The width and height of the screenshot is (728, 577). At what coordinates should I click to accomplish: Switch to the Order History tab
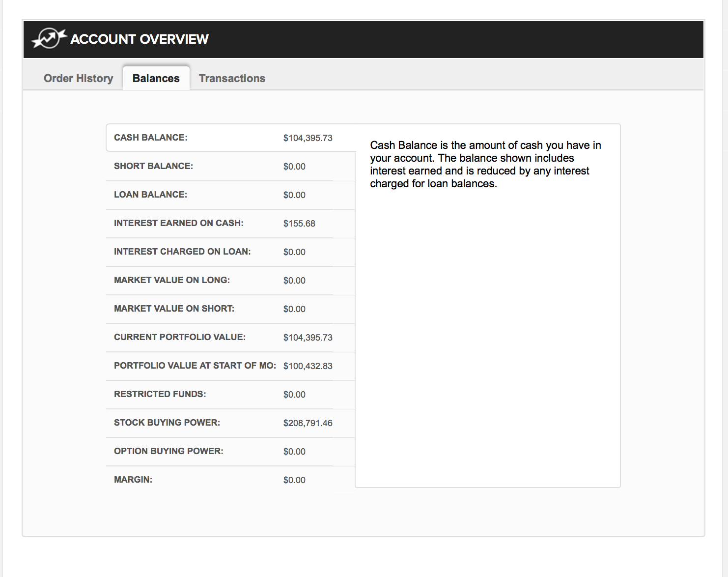point(78,79)
